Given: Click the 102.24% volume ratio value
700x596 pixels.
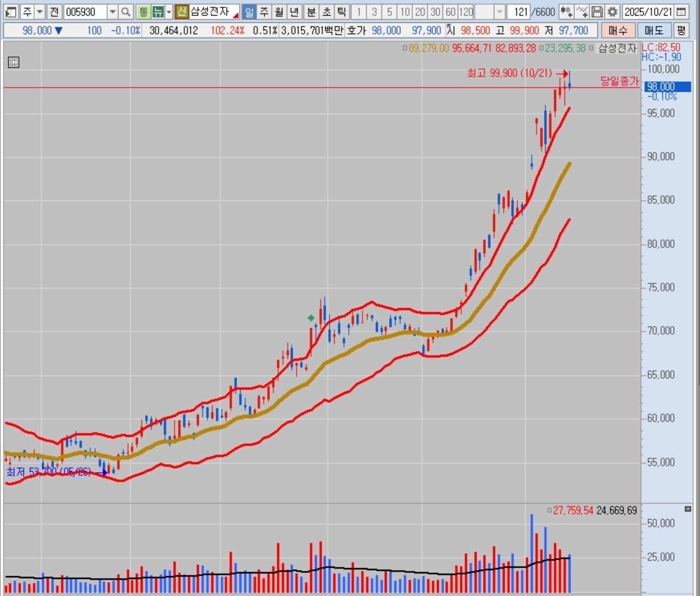Looking at the screenshot, I should [x=227, y=30].
